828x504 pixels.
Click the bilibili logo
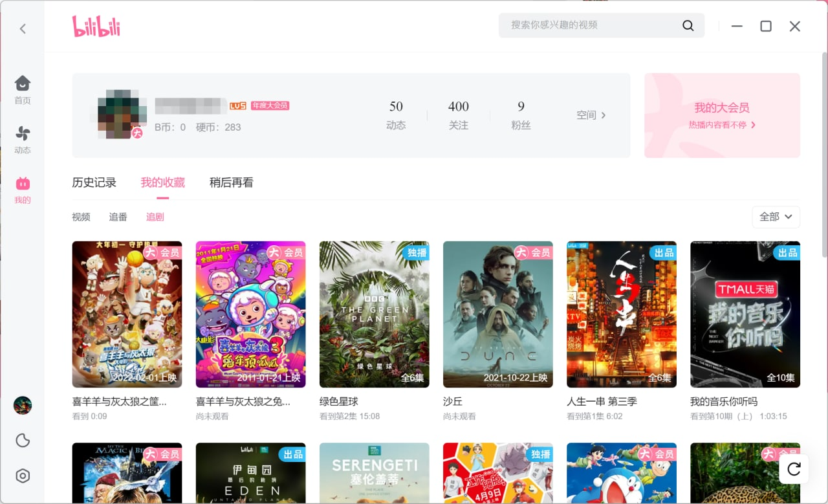click(96, 26)
